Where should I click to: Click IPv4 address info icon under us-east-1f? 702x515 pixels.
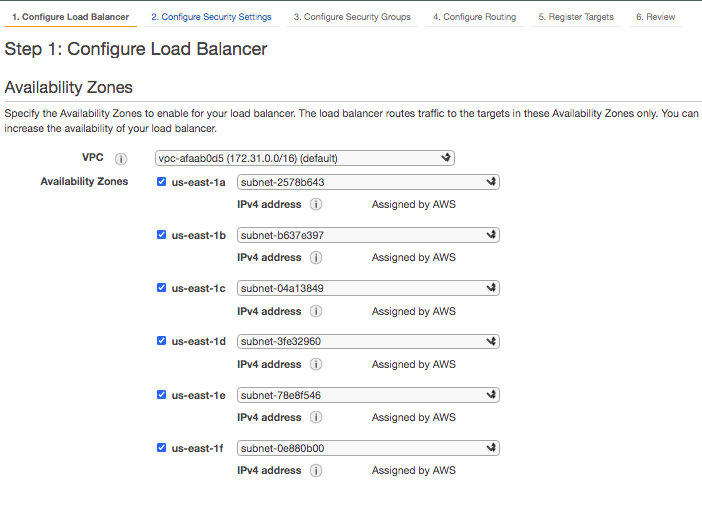(x=316, y=470)
